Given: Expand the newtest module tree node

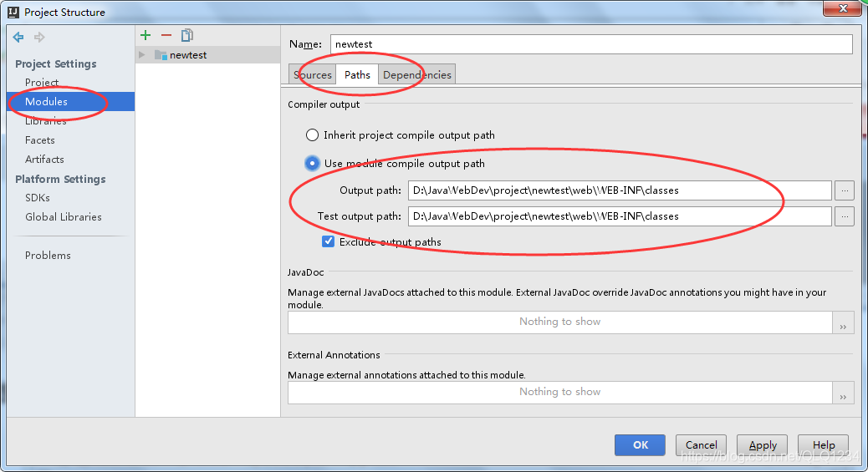Looking at the screenshot, I should 142,55.
